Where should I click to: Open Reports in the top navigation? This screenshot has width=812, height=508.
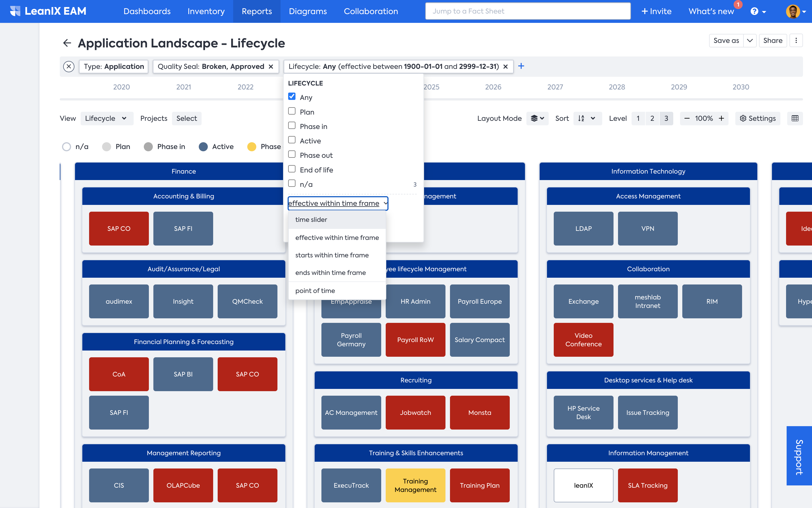(x=257, y=11)
